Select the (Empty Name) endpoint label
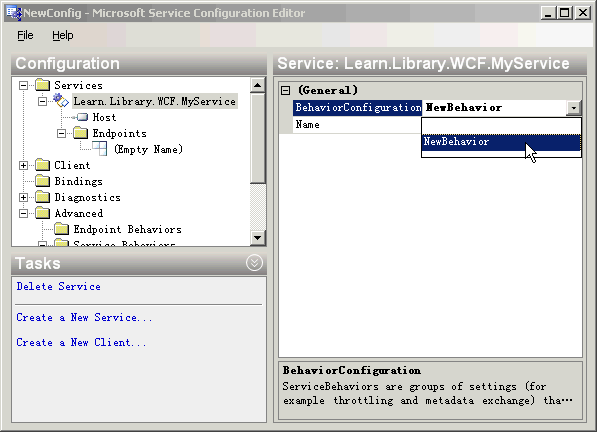This screenshot has width=597, height=432. pyautogui.click(x=148, y=149)
